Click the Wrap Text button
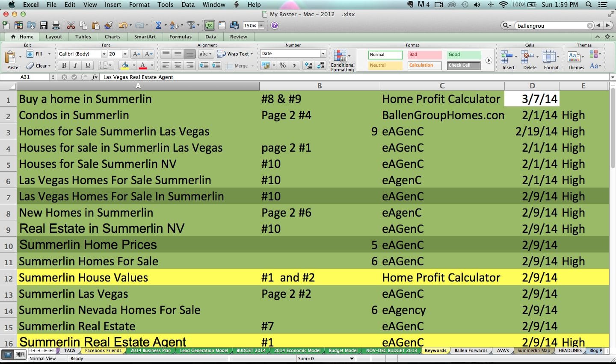616x364 pixels. 235,54
